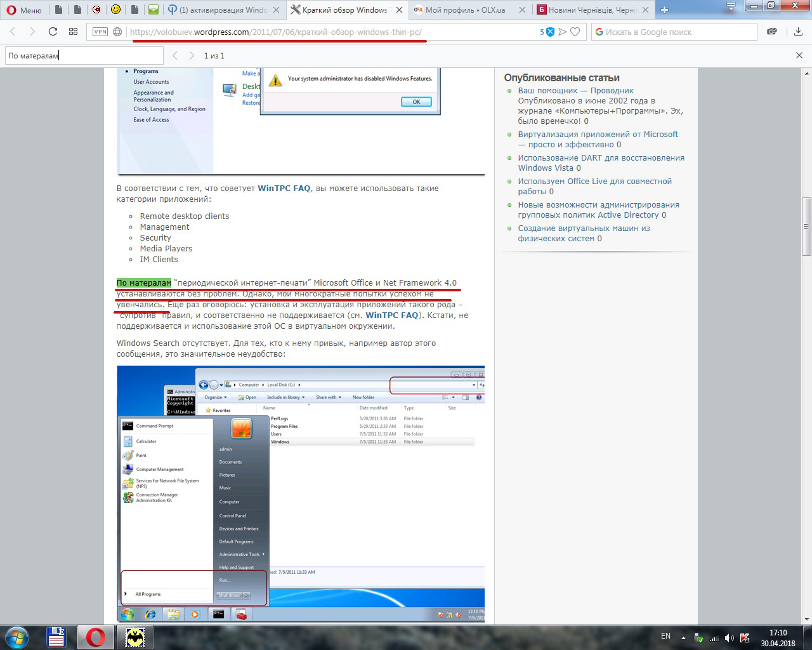Viewport: 812px width, 650px height.
Task: Toggle the VPN badge in address bar
Action: pos(100,32)
